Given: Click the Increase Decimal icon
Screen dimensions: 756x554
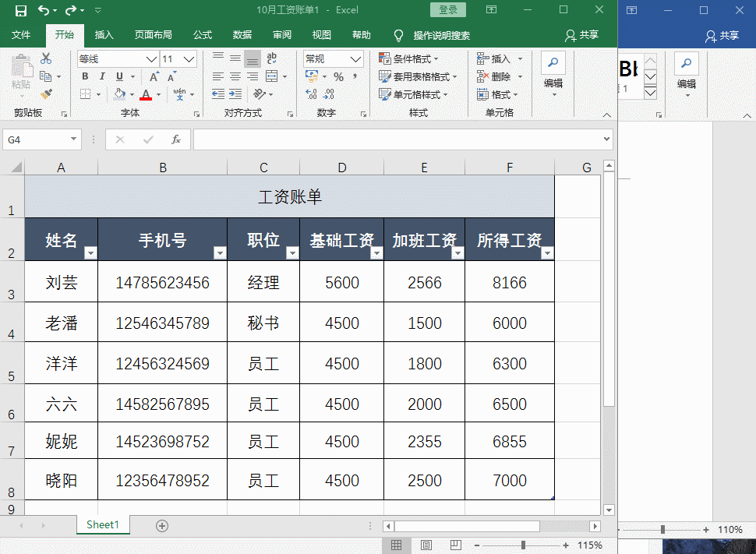Looking at the screenshot, I should pos(310,94).
